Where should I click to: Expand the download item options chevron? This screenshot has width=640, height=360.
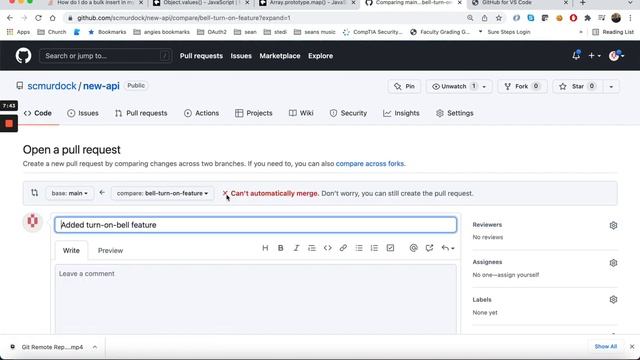(95, 347)
